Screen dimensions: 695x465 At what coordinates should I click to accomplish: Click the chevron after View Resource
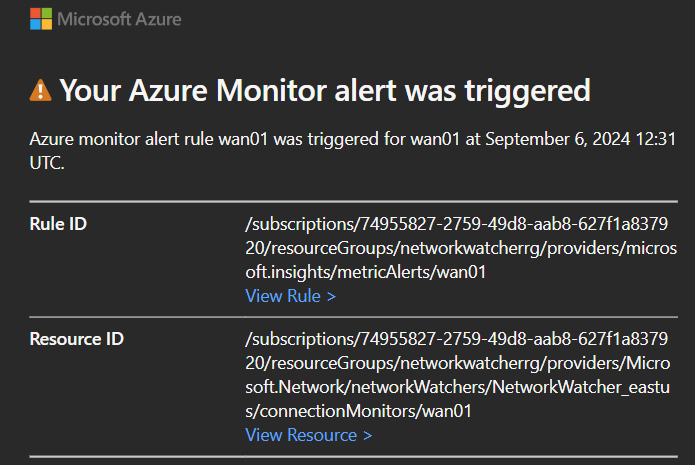[x=367, y=436]
